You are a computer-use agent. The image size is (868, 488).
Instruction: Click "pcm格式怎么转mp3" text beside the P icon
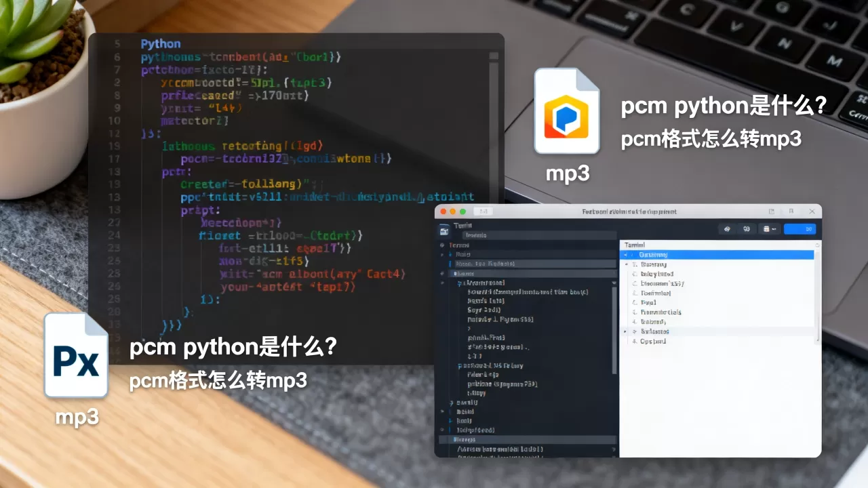(x=711, y=139)
